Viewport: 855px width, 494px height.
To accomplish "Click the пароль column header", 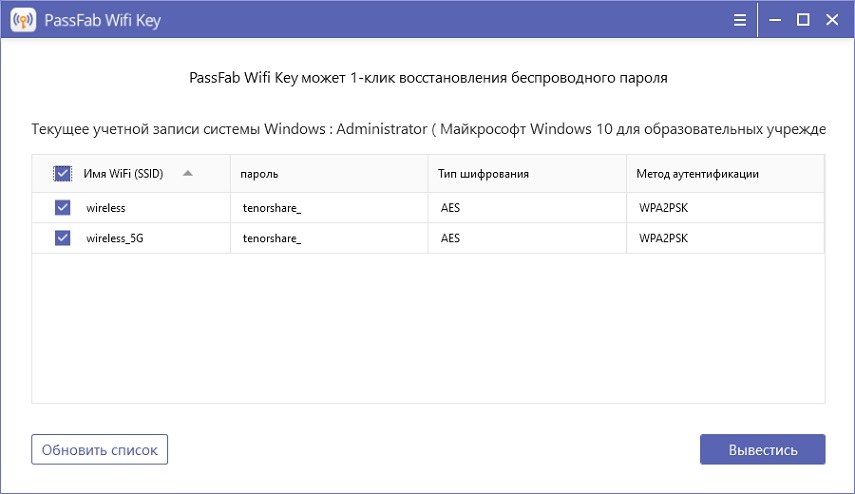I will (329, 173).
